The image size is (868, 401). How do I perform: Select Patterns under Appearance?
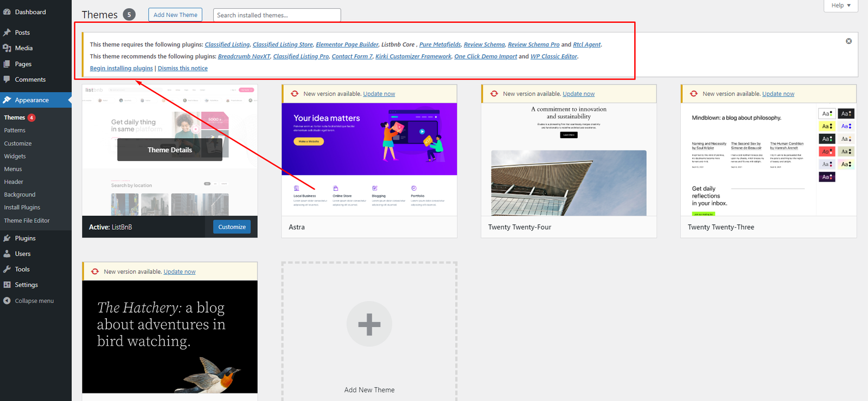(x=15, y=131)
